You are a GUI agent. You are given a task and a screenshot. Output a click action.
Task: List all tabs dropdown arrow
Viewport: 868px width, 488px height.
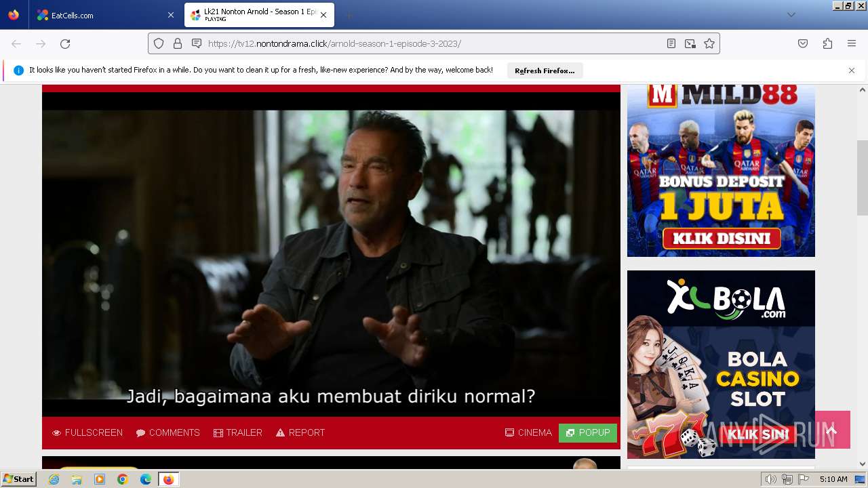point(791,15)
